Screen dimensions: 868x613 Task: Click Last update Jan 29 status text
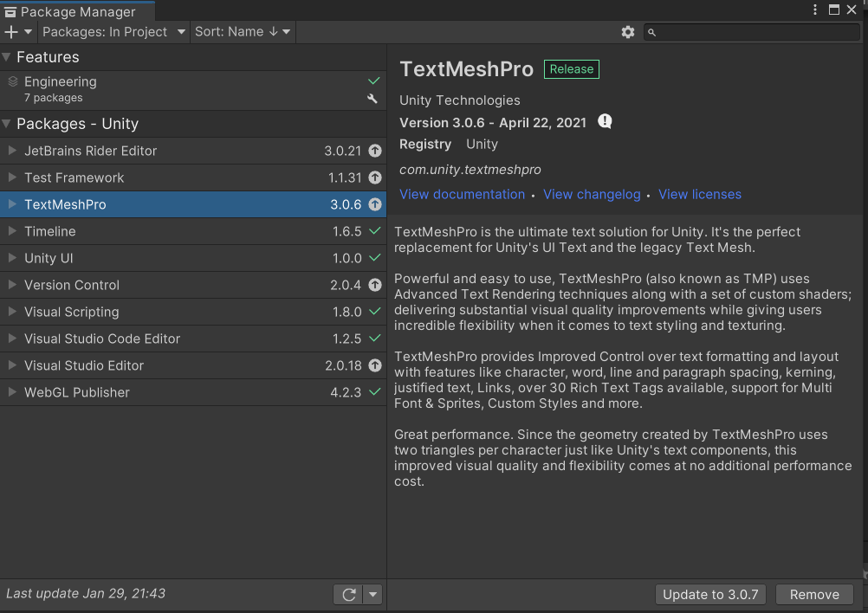pos(86,594)
